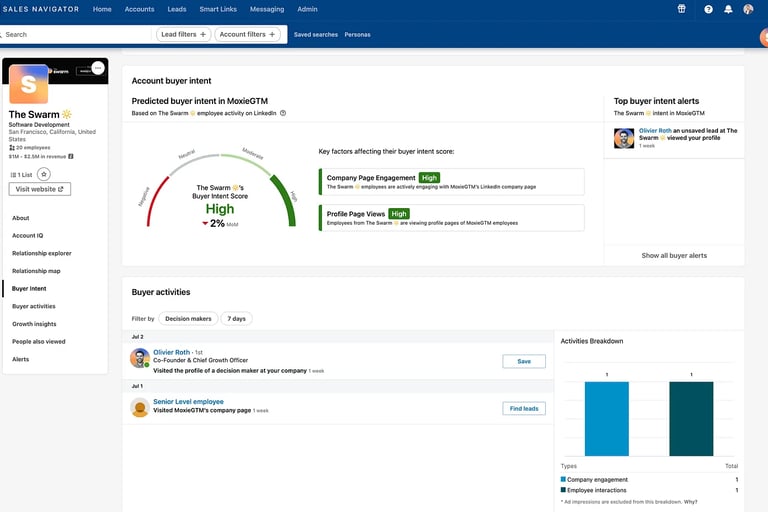This screenshot has width=768, height=512.
Task: Click Personas link
Action: (x=357, y=35)
